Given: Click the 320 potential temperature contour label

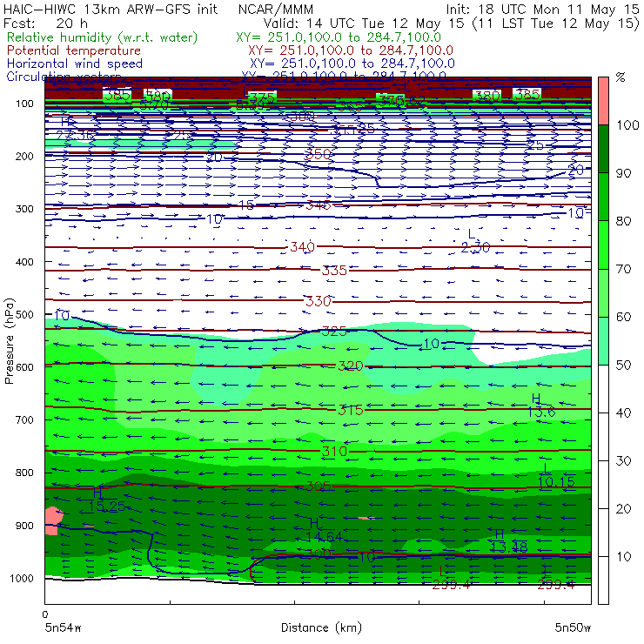Looking at the screenshot, I should click(351, 366).
